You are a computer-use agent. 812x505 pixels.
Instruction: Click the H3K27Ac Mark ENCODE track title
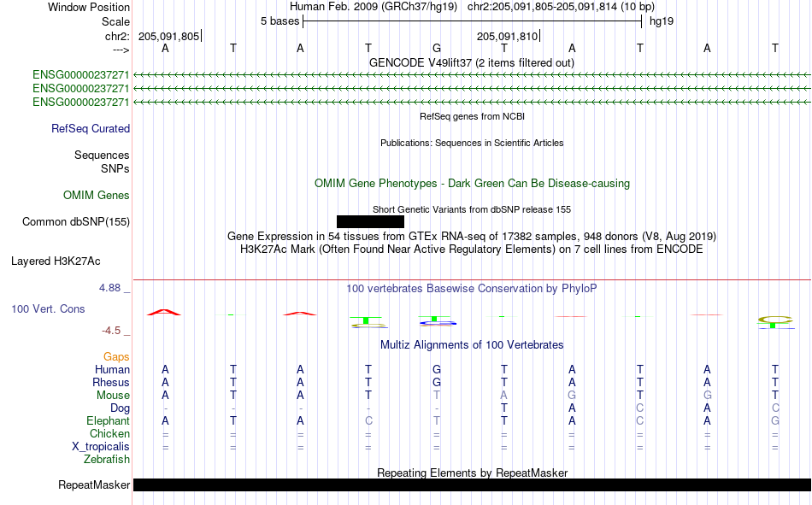point(472,250)
